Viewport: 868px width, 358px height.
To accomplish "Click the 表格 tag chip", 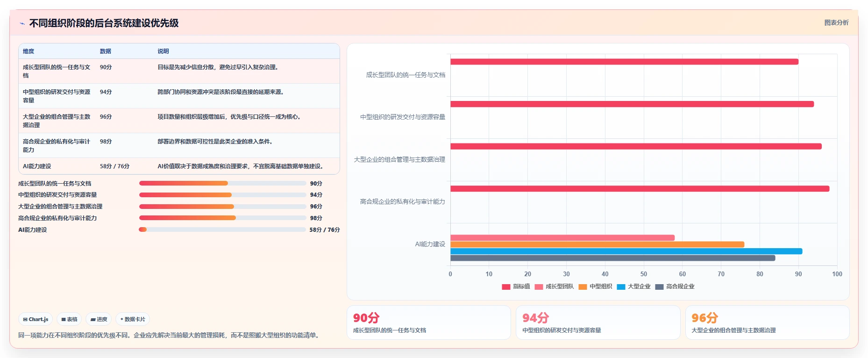I will 69,319.
